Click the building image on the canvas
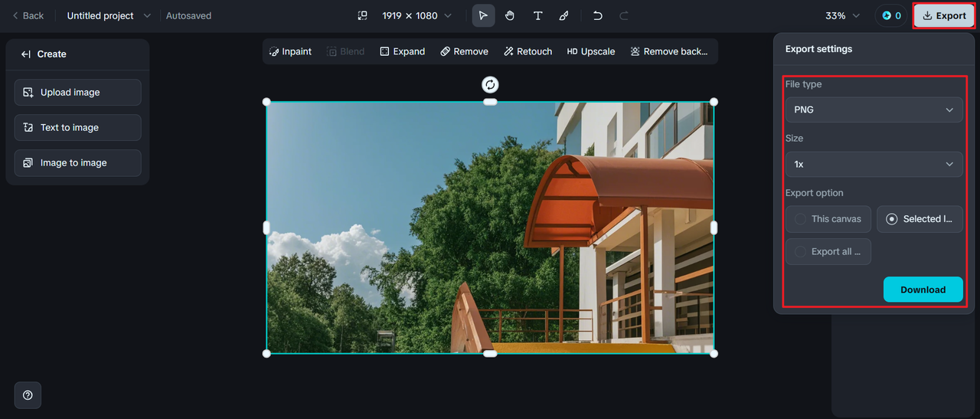 490,228
